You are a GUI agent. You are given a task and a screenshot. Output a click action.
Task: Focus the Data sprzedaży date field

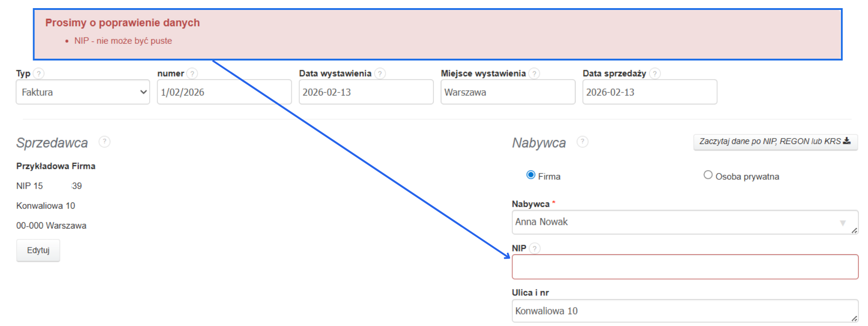650,92
